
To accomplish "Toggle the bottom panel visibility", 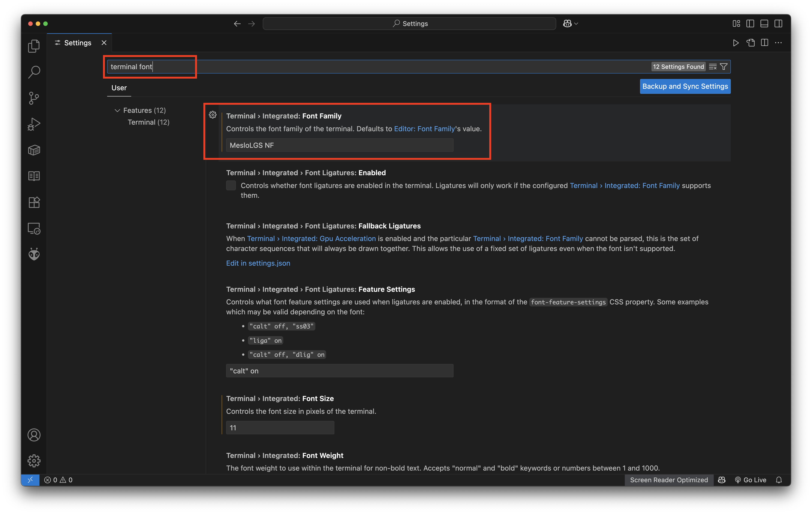I will click(764, 24).
